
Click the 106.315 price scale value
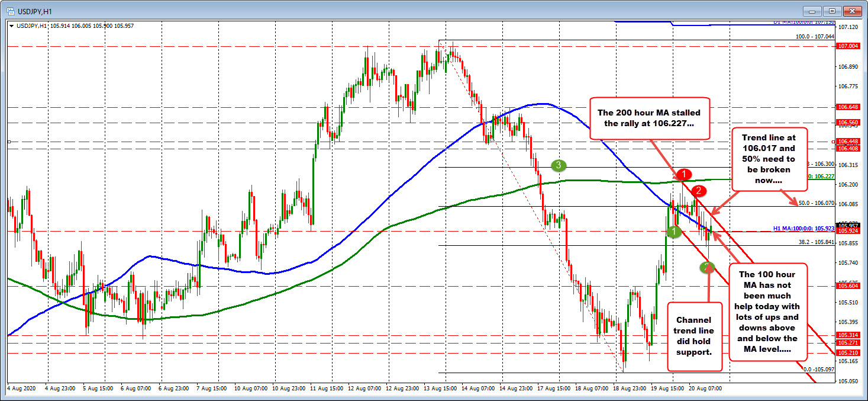(847, 165)
